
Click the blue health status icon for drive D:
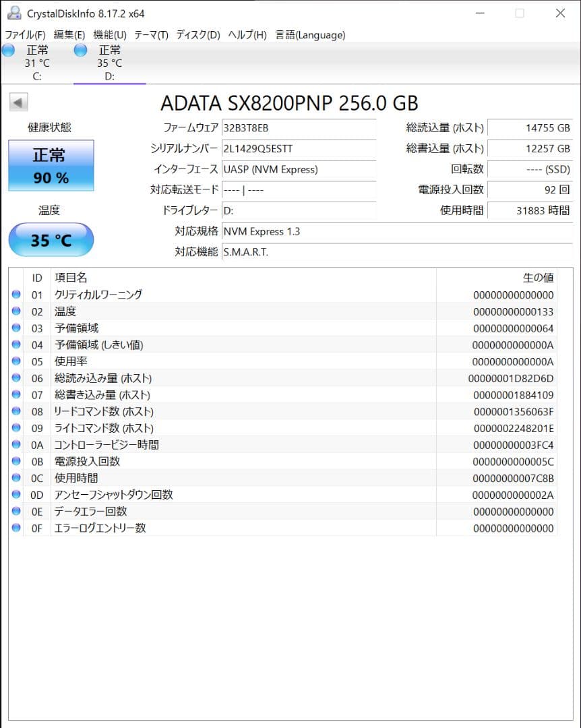tap(80, 50)
